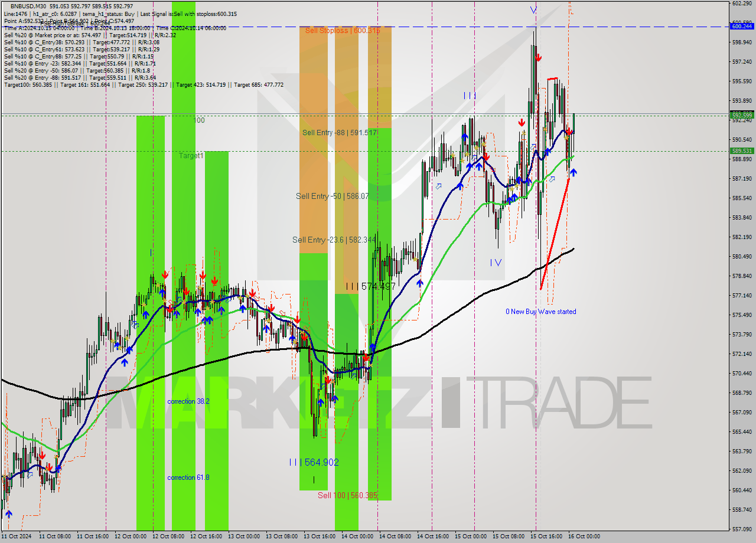Screen dimensions: 756x543
Task: Click the 583.840 price axis label
Action: [742, 218]
